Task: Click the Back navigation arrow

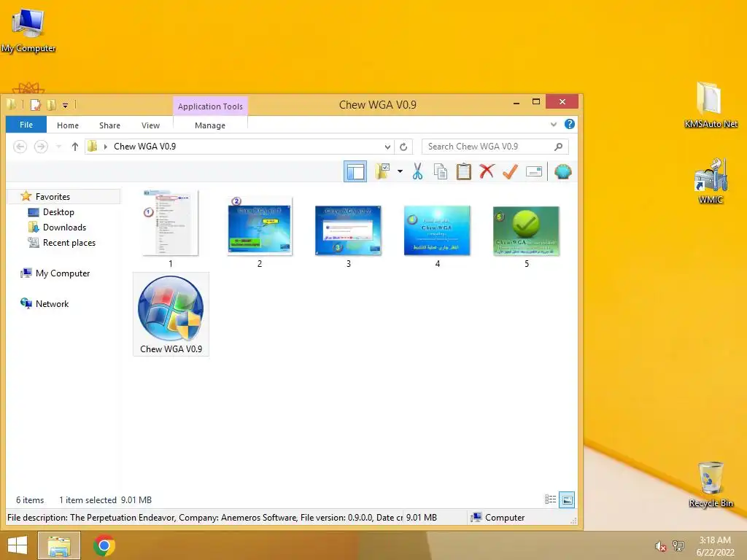Action: point(20,147)
